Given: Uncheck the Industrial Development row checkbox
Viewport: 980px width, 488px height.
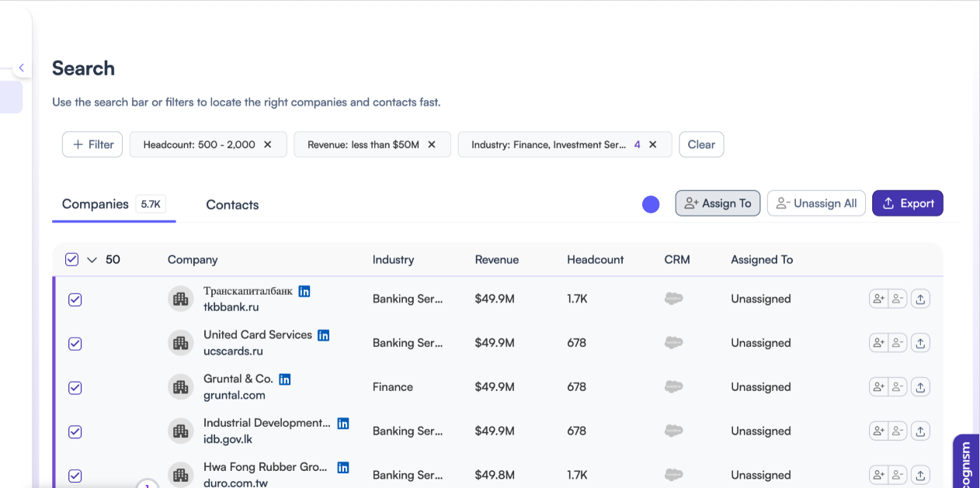Looking at the screenshot, I should 75,431.
